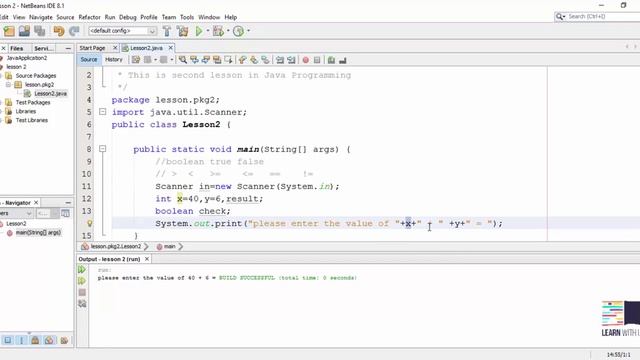
Task: Collapse the import fold on line 5
Action: point(102,111)
